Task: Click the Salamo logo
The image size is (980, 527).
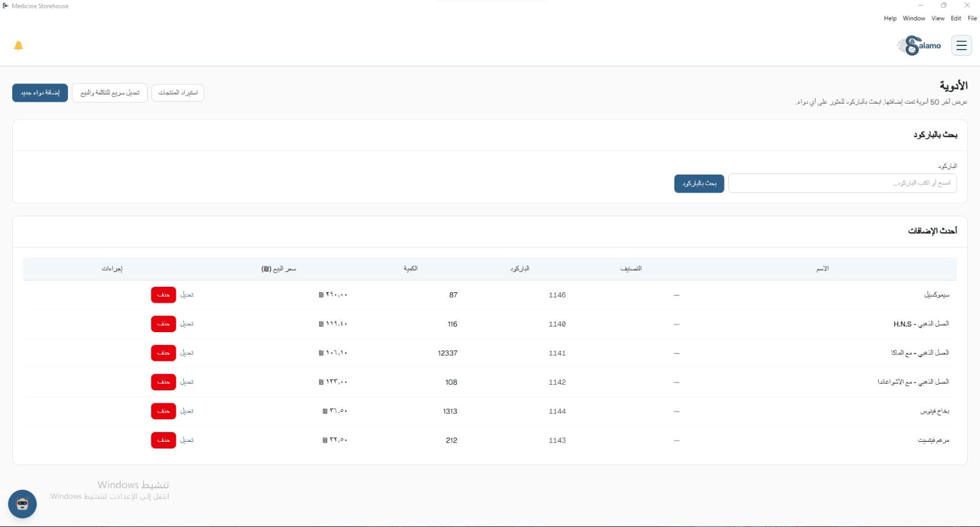Action: (x=919, y=45)
